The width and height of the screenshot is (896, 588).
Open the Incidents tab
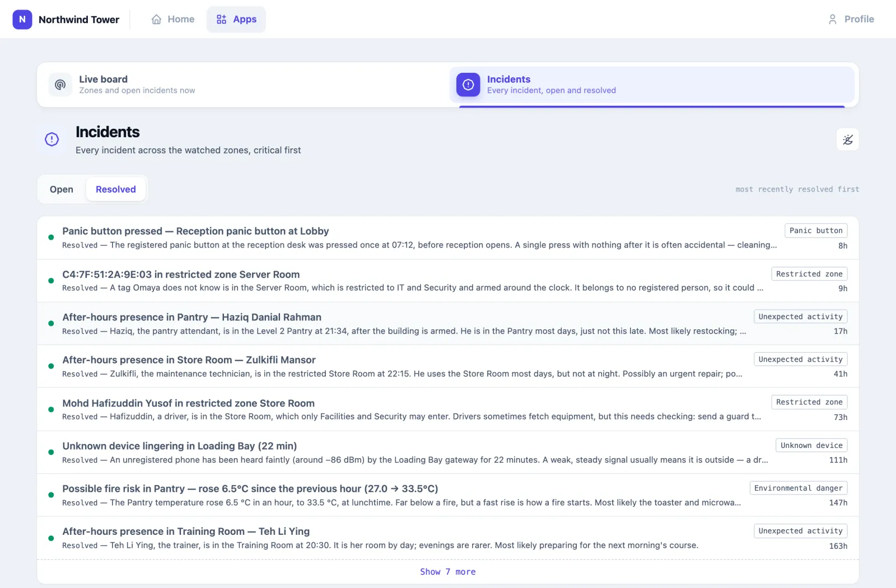[x=652, y=85]
